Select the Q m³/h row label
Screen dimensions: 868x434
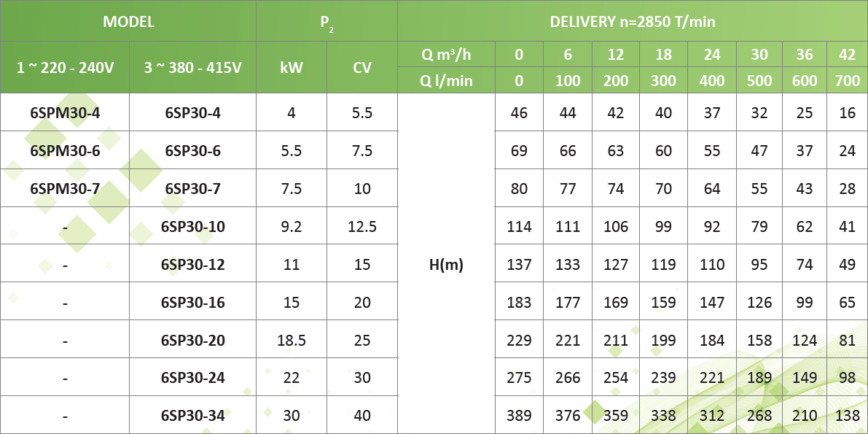coord(446,55)
